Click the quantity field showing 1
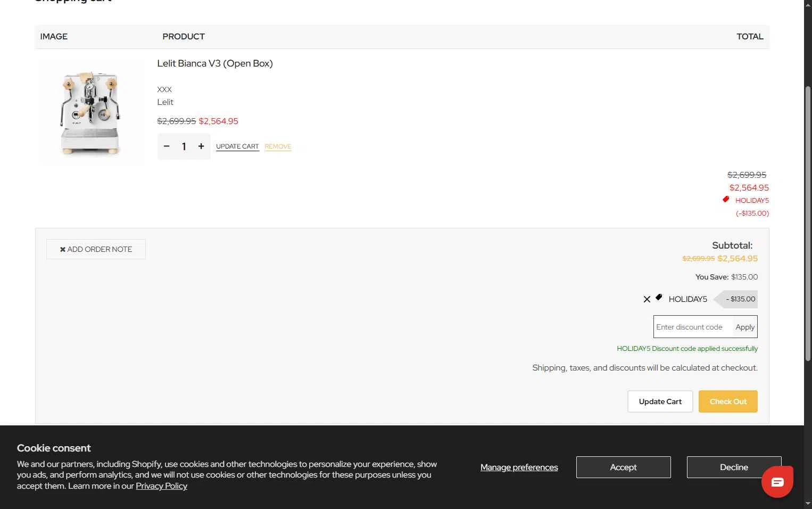The height and width of the screenshot is (509, 812). coord(184,146)
